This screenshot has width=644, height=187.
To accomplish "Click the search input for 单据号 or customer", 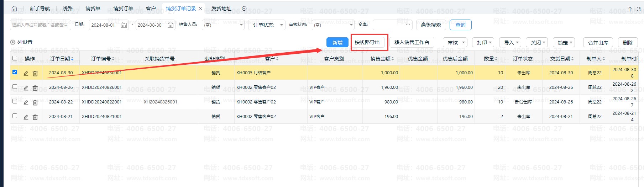I will point(40,25).
